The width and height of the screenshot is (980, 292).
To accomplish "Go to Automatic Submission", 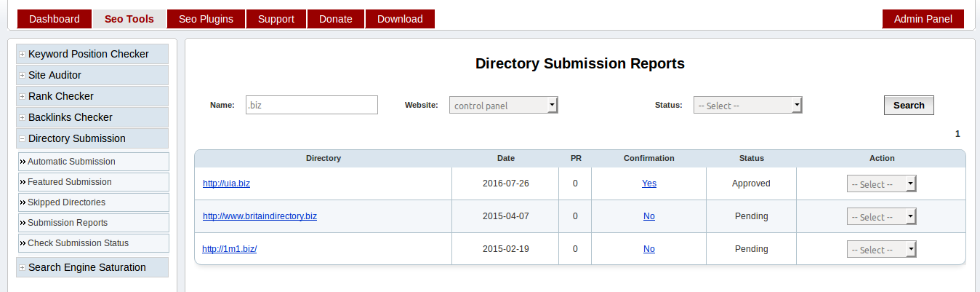I will [94, 162].
